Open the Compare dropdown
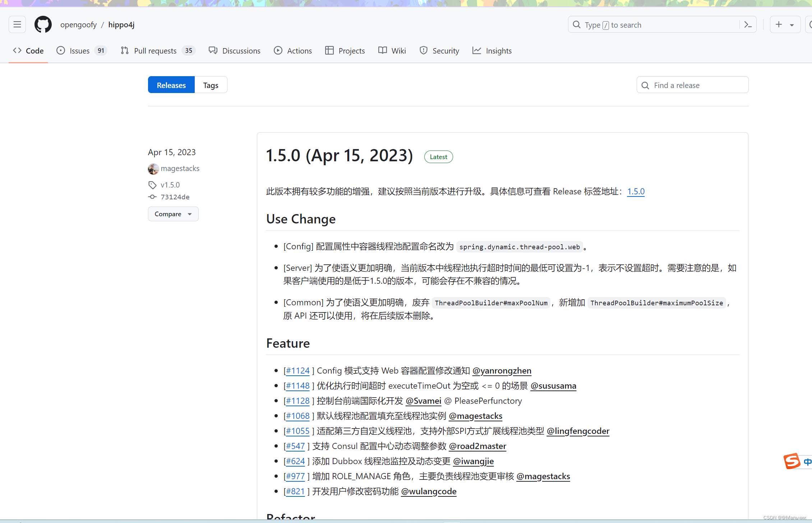 pos(173,214)
